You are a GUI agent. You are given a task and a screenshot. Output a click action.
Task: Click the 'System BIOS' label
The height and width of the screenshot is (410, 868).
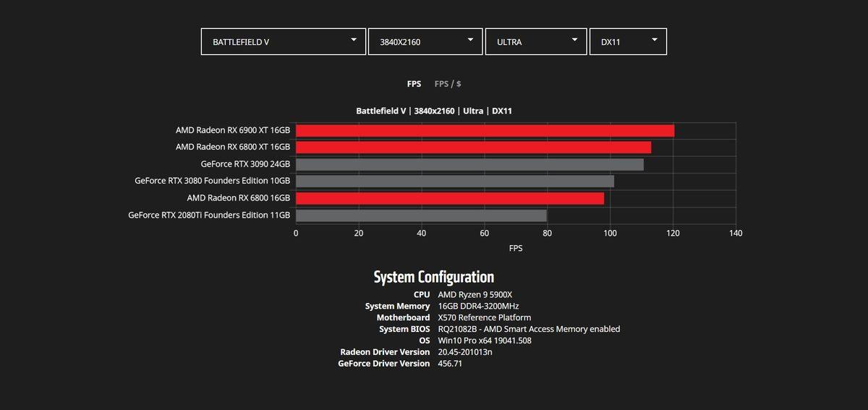[x=404, y=329]
